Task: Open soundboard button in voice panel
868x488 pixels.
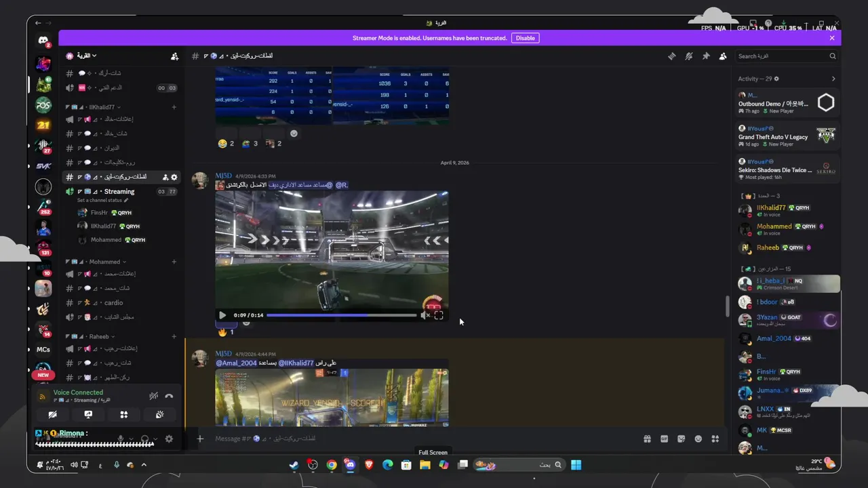Action: pos(159,414)
